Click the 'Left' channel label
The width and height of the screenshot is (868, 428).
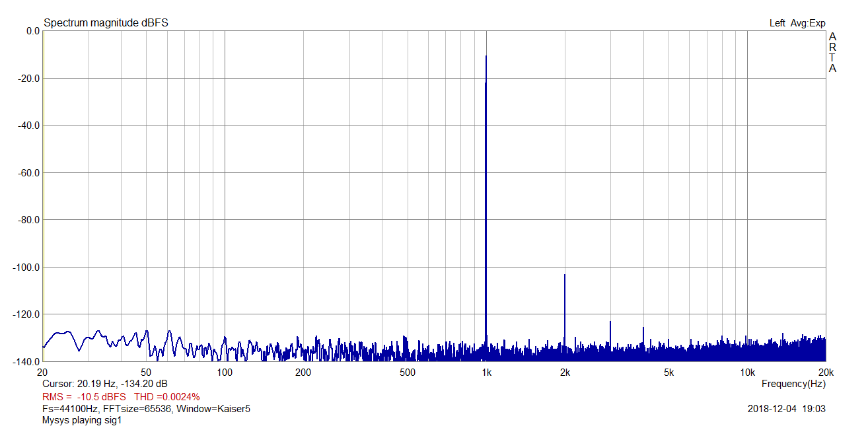[x=778, y=23]
